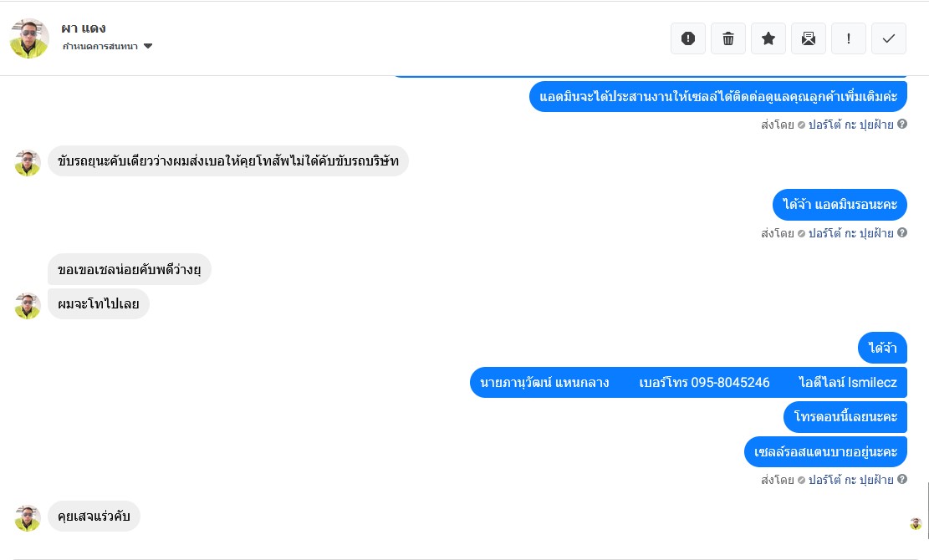Click the sent bubble เซลล์รอสแตนบายอยู่นะคะ

(x=824, y=452)
